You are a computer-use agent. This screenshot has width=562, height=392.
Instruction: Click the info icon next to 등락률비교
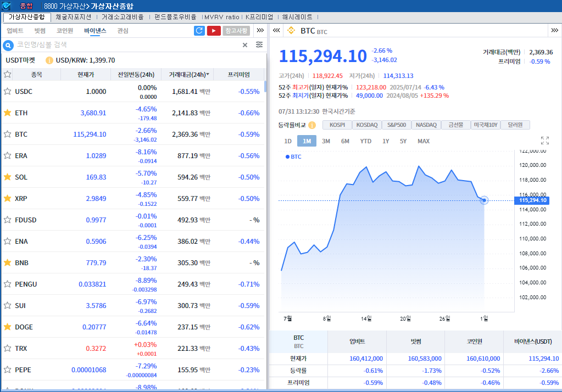pyautogui.click(x=312, y=125)
